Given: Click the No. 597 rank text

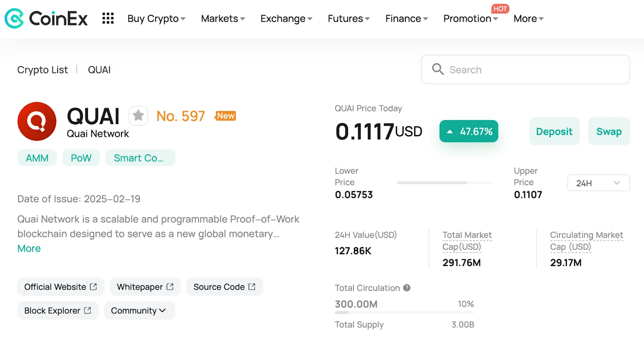Looking at the screenshot, I should 181,116.
